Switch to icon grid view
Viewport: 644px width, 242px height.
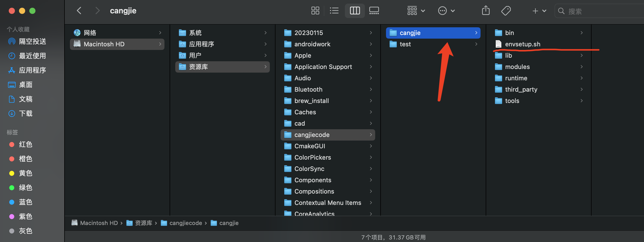click(x=315, y=11)
